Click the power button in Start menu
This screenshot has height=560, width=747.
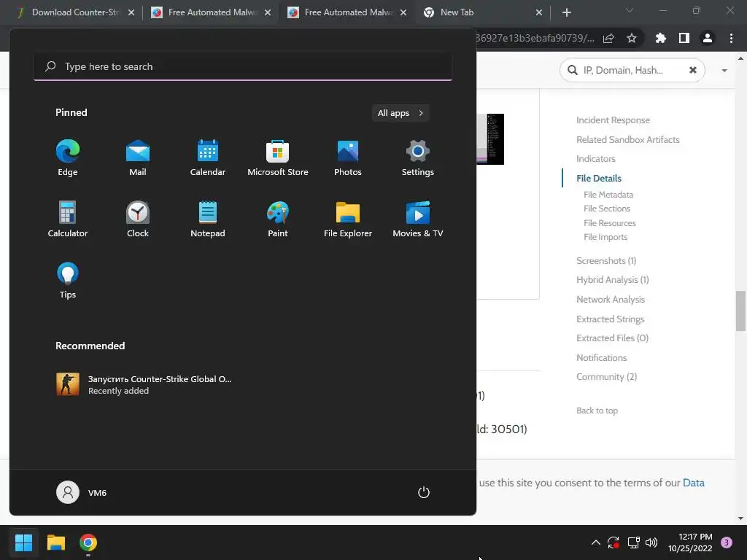(x=424, y=492)
